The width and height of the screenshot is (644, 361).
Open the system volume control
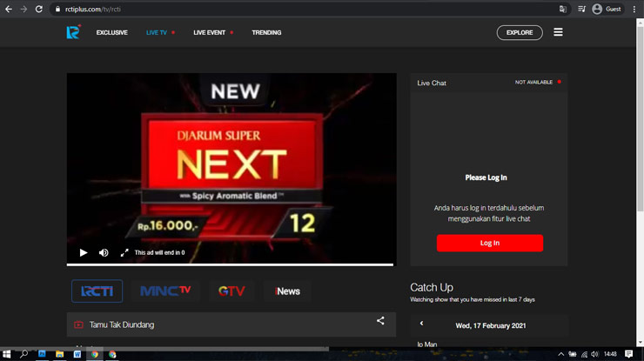594,354
